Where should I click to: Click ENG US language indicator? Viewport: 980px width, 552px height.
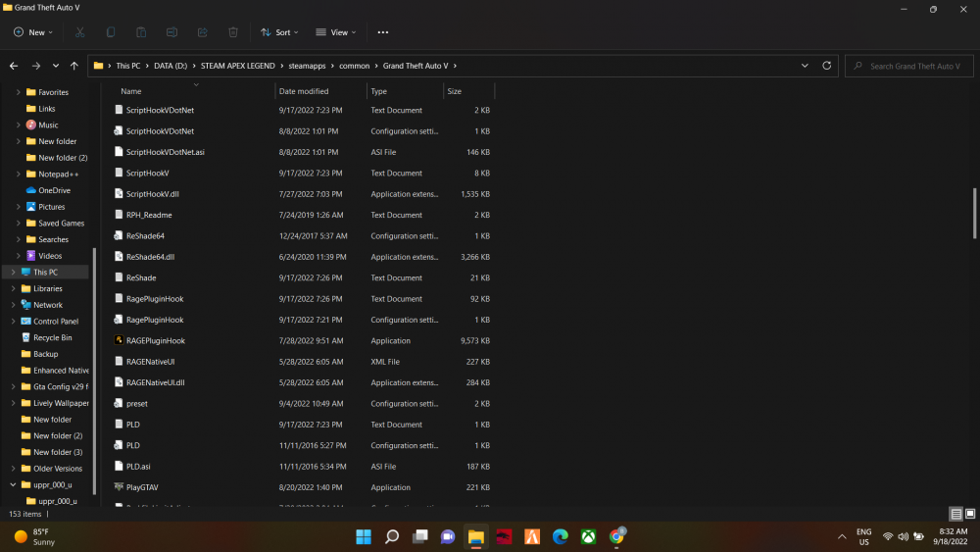click(863, 536)
